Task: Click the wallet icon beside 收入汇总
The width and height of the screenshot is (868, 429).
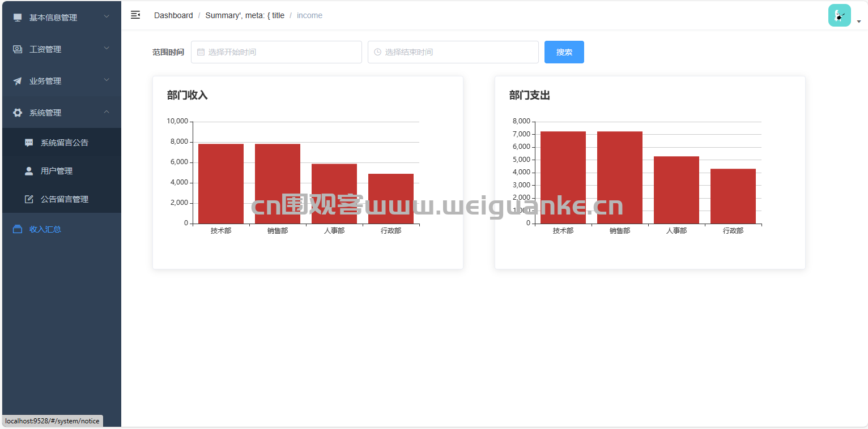Action: 18,229
